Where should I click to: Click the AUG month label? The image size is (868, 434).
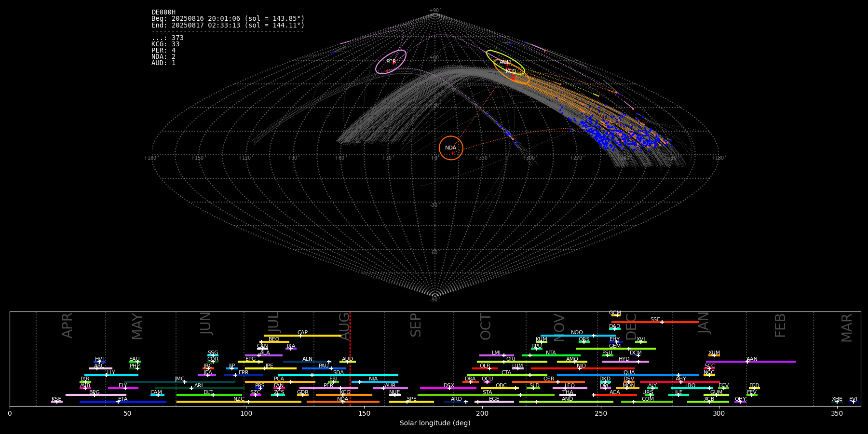click(344, 326)
